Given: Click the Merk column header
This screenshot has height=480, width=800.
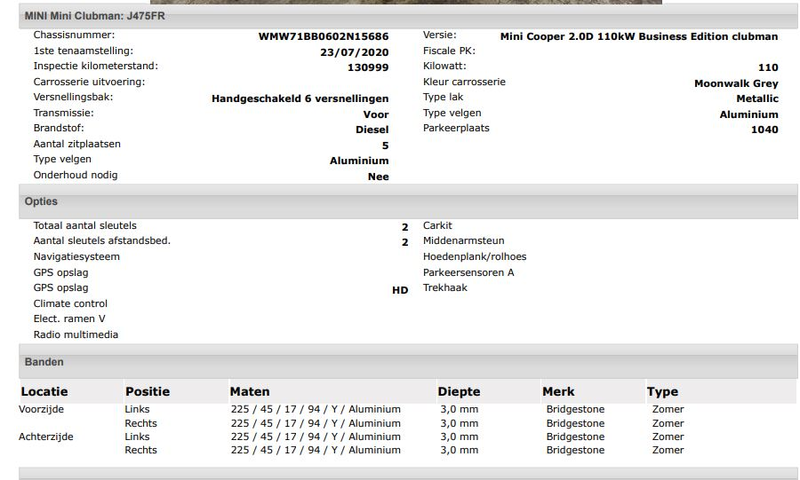Looking at the screenshot, I should (x=558, y=391).
